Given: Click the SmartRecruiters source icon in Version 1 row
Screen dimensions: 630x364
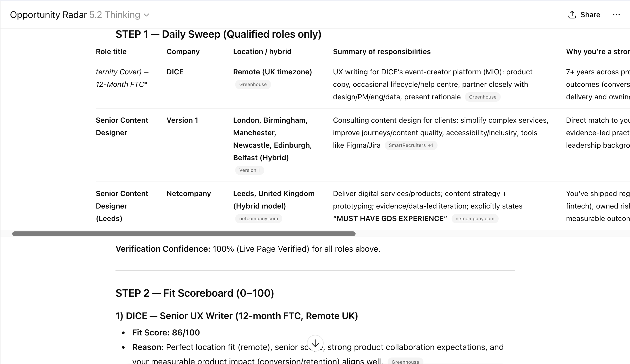Looking at the screenshot, I should [x=410, y=145].
